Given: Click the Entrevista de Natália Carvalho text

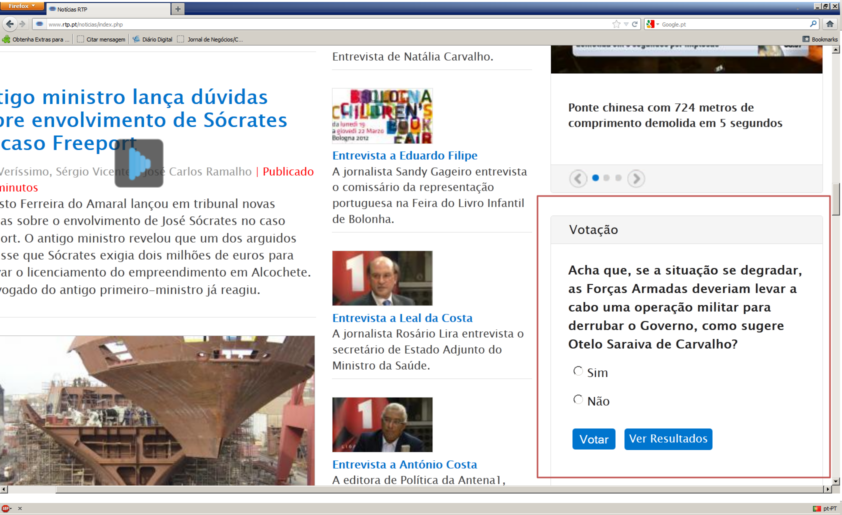Looking at the screenshot, I should pos(412,56).
